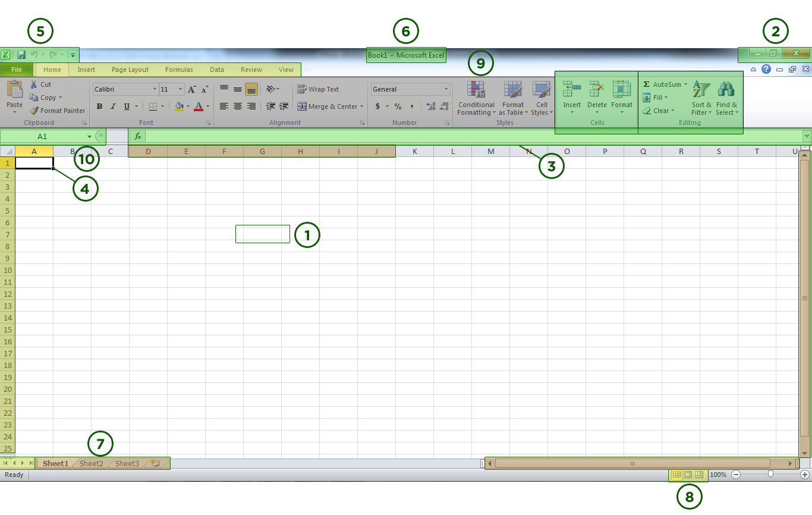Screen dimensions: 812x515
Task: Switch to Sheet2
Action: click(x=90, y=463)
